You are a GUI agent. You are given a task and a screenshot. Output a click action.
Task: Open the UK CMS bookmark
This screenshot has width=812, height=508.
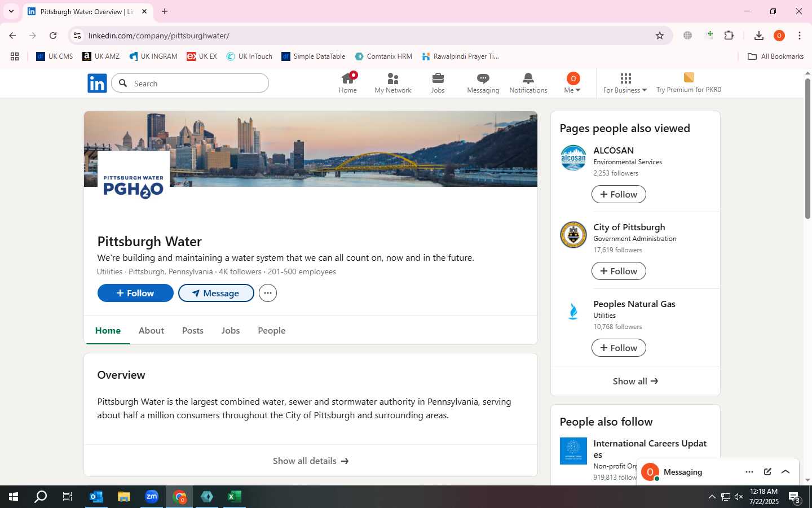pyautogui.click(x=55, y=56)
